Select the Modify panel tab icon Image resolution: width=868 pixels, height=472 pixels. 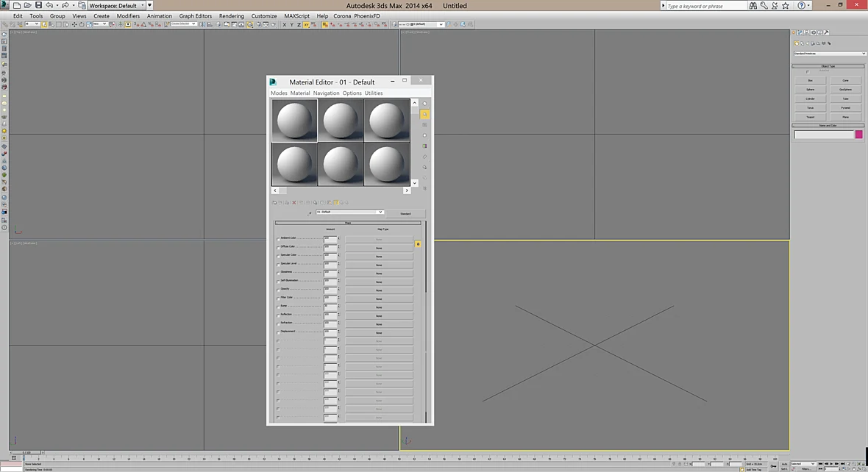[800, 32]
